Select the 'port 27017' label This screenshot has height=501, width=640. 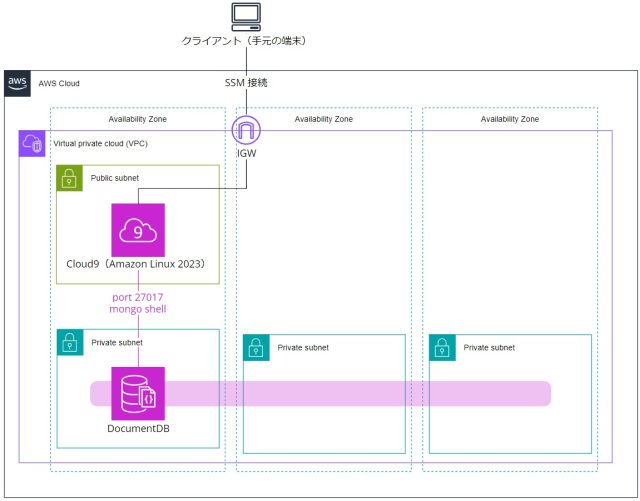point(138,297)
